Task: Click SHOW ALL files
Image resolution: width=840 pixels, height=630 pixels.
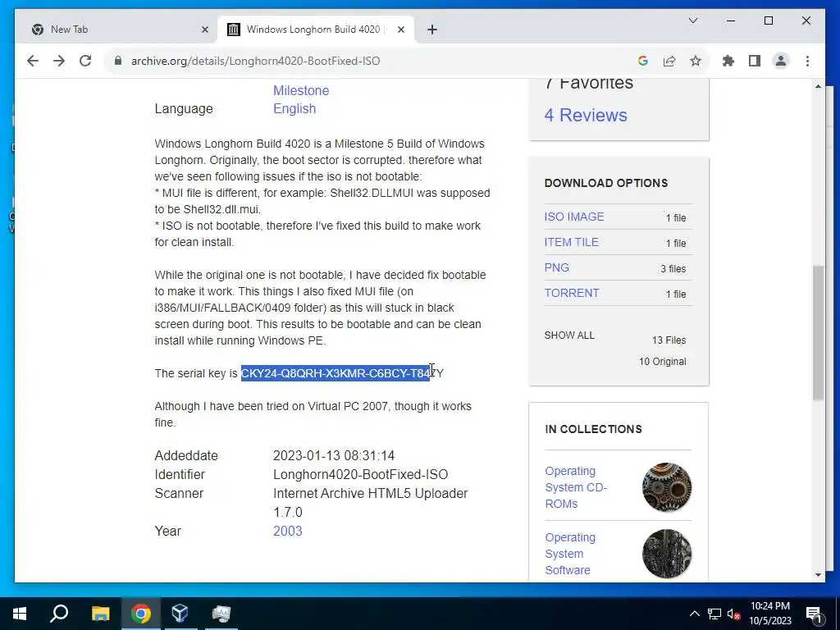Action: tap(569, 335)
